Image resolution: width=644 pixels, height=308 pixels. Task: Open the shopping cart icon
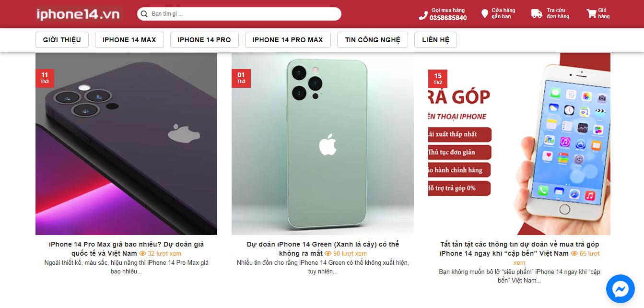tap(591, 14)
